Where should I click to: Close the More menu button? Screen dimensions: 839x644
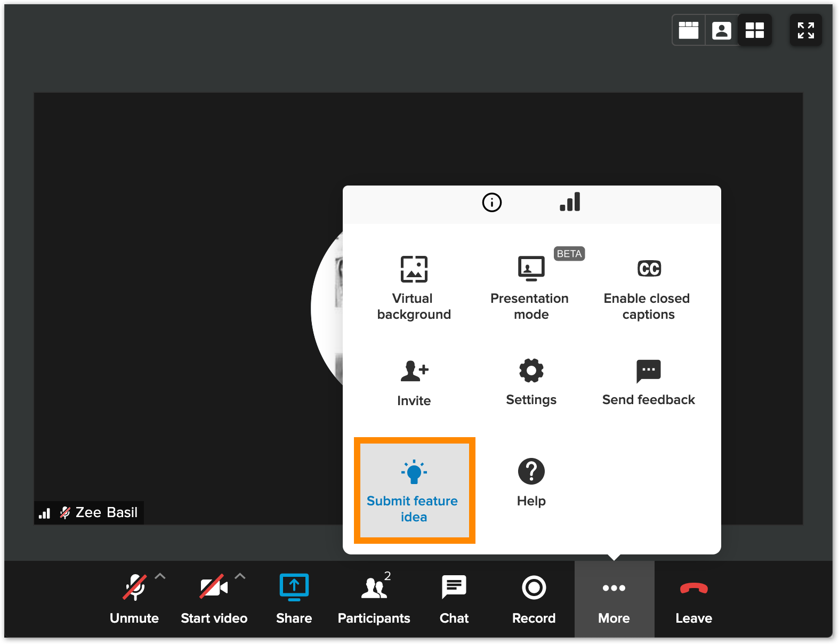(x=614, y=599)
